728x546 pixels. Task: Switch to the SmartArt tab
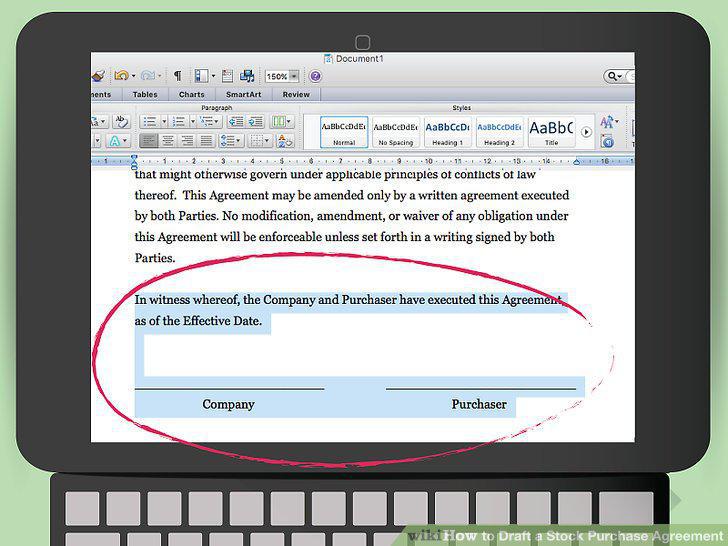point(244,94)
